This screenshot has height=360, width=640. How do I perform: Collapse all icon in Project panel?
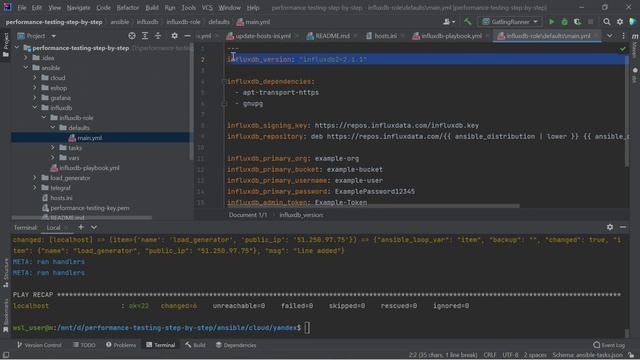click(158, 36)
